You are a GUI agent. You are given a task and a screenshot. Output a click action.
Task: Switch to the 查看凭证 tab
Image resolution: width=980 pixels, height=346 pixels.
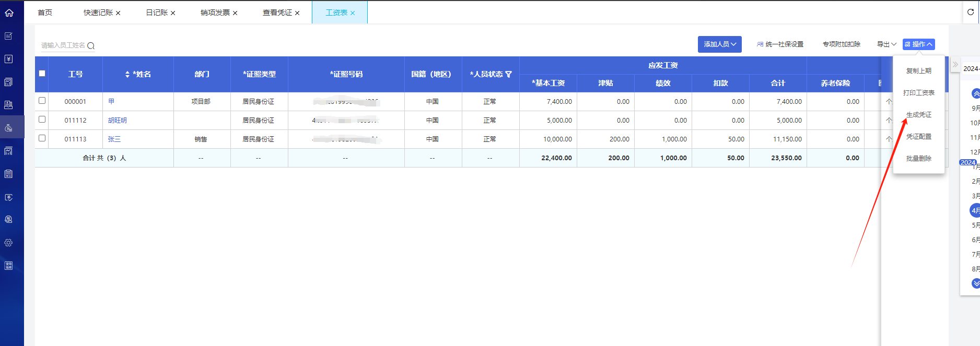[x=277, y=13]
